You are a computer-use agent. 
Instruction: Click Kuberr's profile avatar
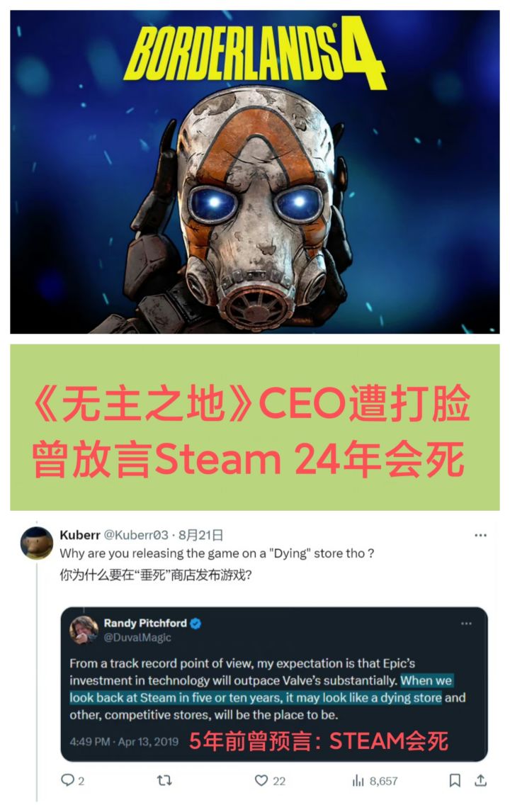point(36,543)
